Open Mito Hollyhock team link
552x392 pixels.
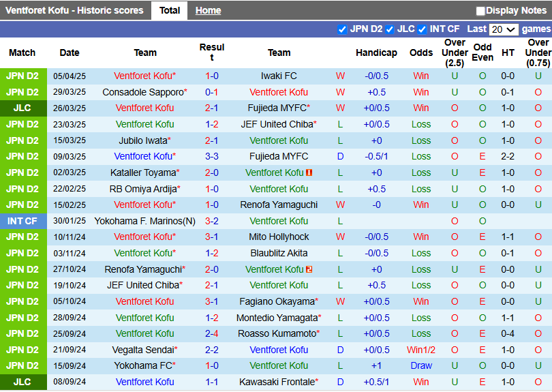279,237
